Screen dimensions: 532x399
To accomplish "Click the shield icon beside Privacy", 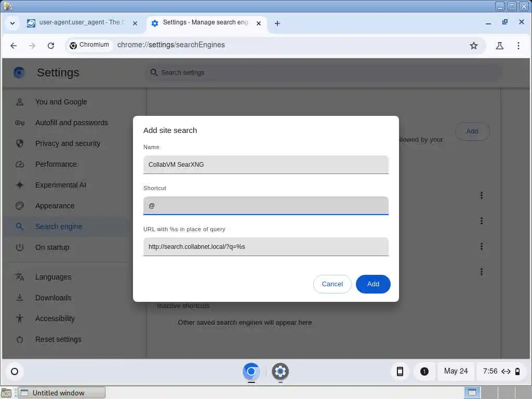I will pos(20,143).
